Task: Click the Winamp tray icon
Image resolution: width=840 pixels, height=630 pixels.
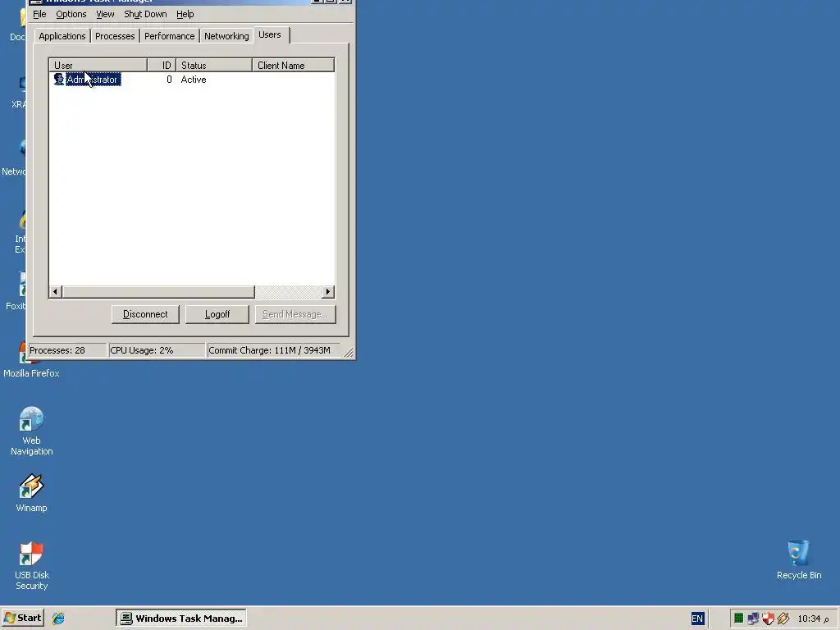Action: pyautogui.click(x=783, y=619)
